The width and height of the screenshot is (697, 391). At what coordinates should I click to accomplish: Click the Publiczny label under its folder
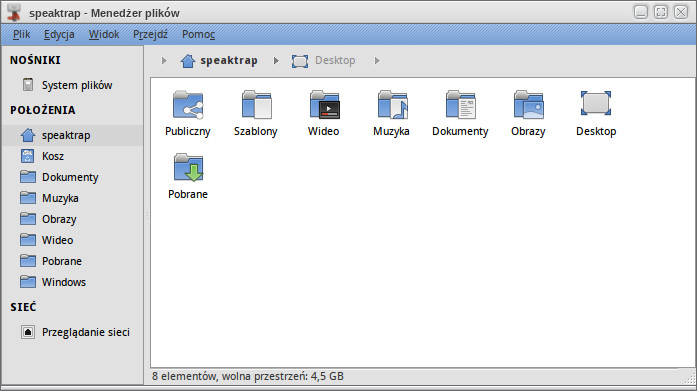(188, 132)
